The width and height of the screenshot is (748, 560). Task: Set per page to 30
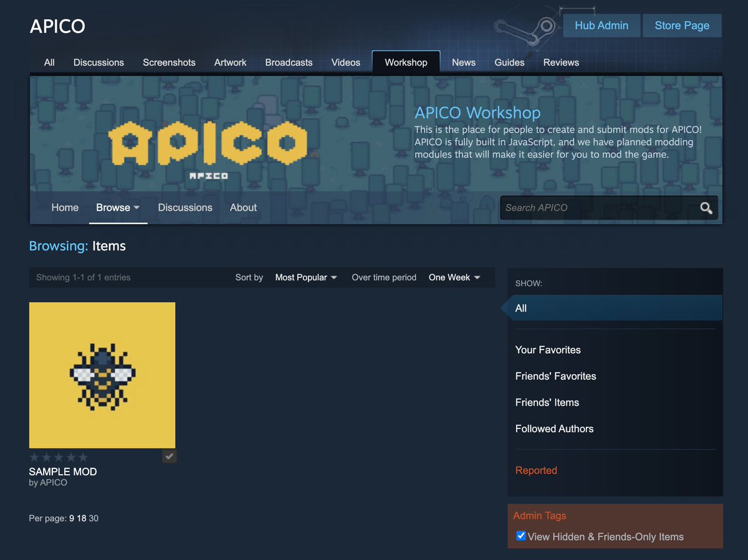[93, 518]
